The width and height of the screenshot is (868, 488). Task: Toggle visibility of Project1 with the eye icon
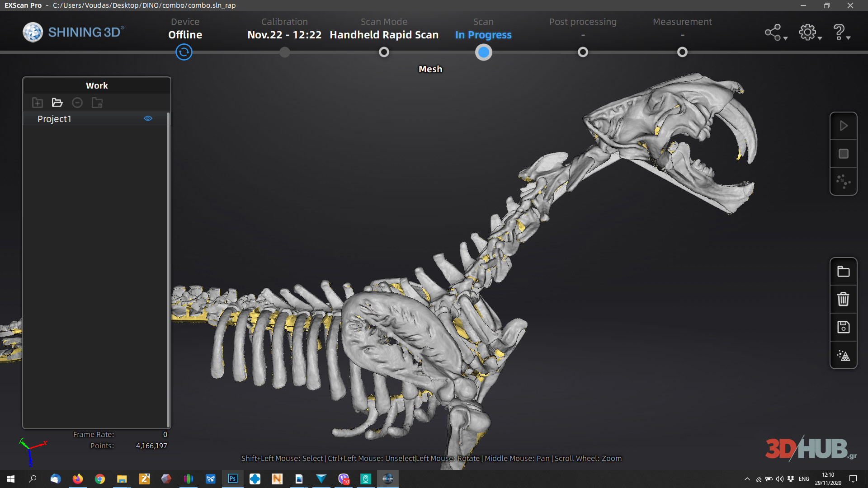point(148,118)
